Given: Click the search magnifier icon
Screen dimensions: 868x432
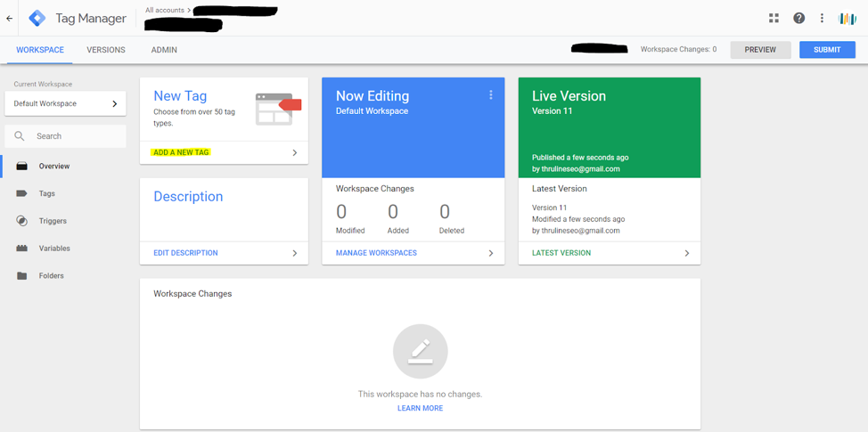Looking at the screenshot, I should tap(20, 136).
